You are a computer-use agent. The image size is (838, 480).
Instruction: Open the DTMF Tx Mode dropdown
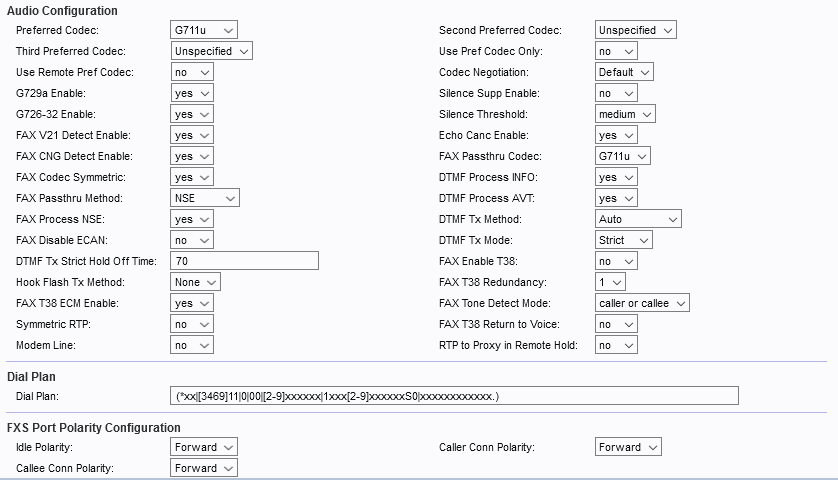(623, 240)
